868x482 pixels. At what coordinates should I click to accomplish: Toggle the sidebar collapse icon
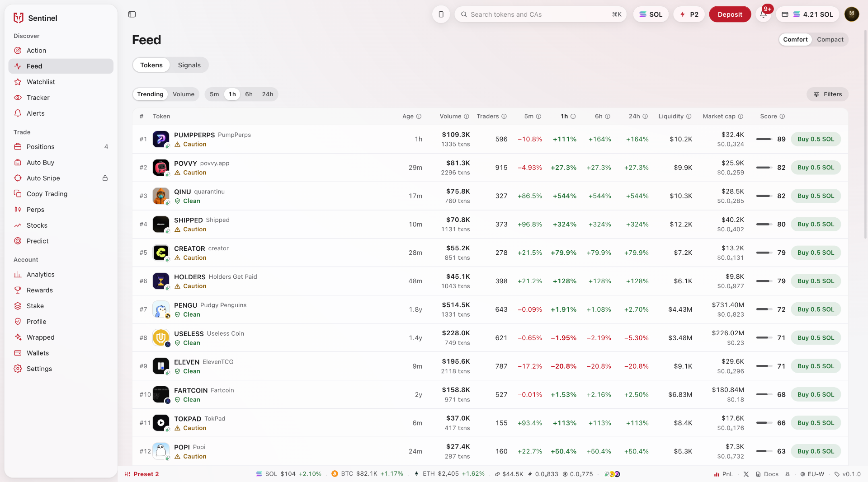pyautogui.click(x=132, y=14)
